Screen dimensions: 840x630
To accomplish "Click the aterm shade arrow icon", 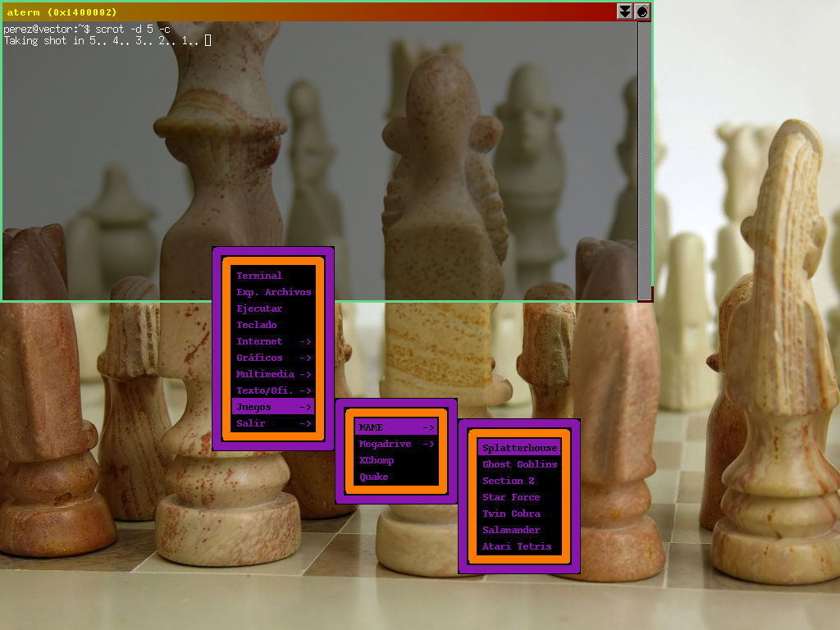I will pyautogui.click(x=624, y=11).
